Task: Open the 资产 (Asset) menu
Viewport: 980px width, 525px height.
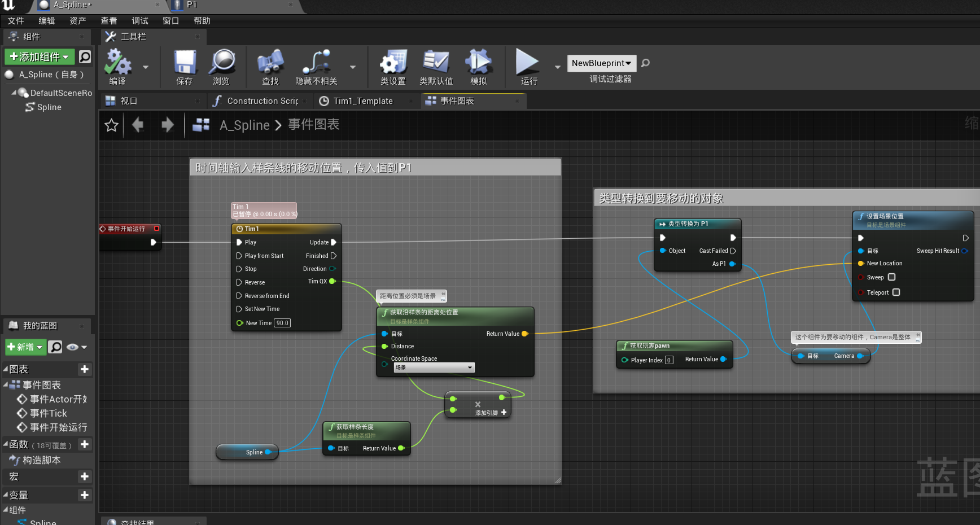Action: pyautogui.click(x=78, y=21)
